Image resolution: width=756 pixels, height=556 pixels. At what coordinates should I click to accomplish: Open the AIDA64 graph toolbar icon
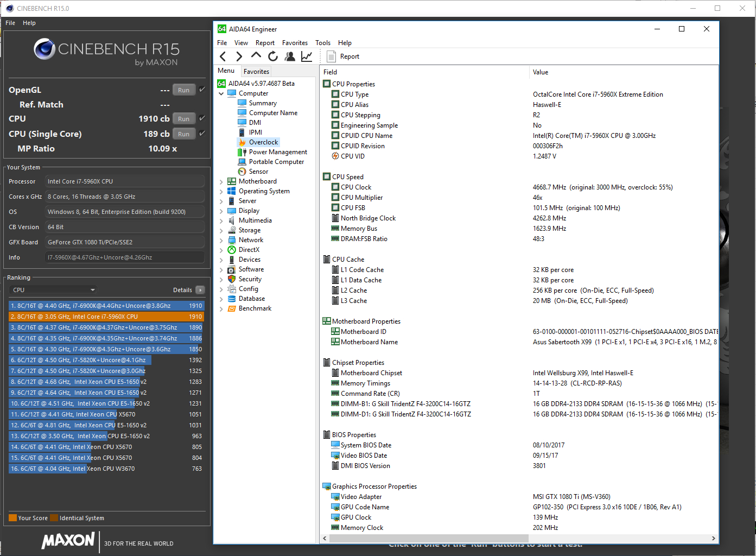tap(307, 56)
